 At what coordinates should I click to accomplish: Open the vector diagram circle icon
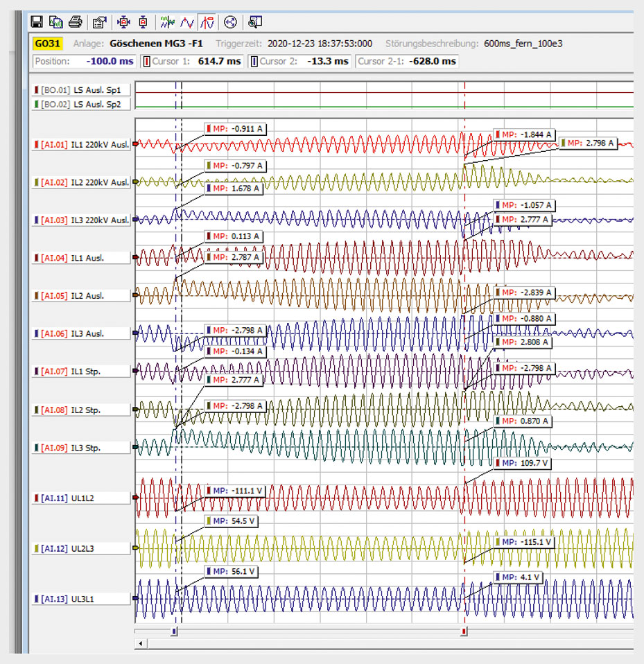pyautogui.click(x=230, y=22)
